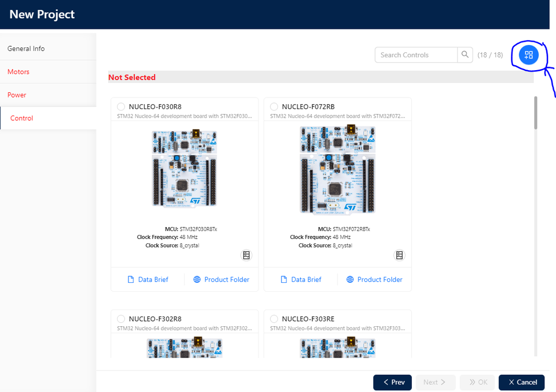
Task: Click MCU value STM32F030R8Tx
Action: click(198, 229)
